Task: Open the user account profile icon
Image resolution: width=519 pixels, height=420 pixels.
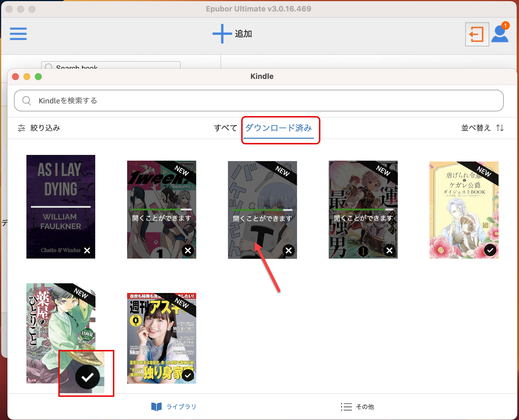Action: [500, 34]
